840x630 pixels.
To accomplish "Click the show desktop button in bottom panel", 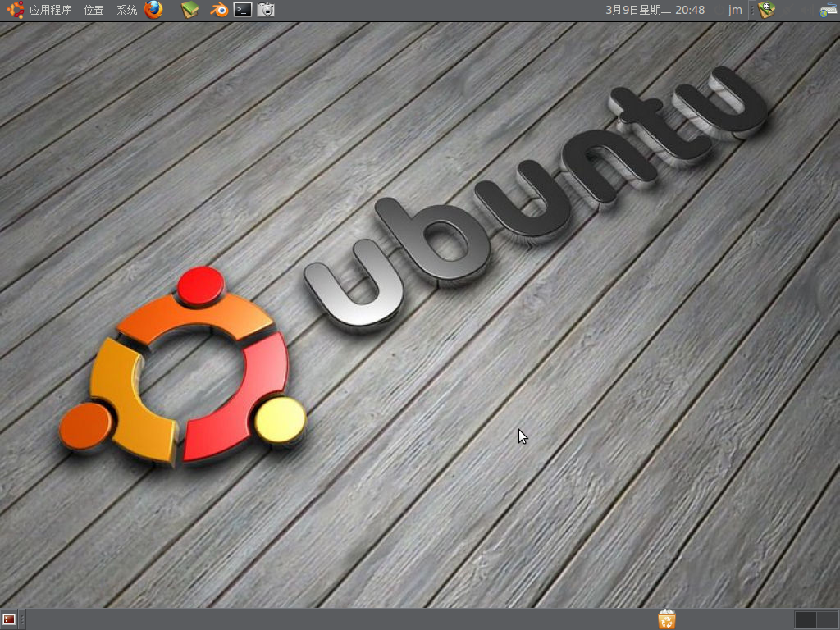I will [x=9, y=620].
